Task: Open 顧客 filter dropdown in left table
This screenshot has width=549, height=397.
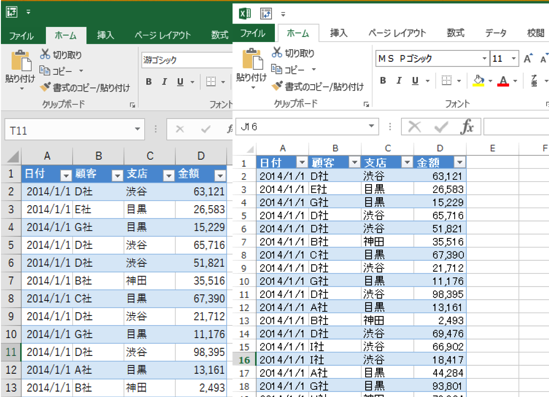Action: pos(117,175)
